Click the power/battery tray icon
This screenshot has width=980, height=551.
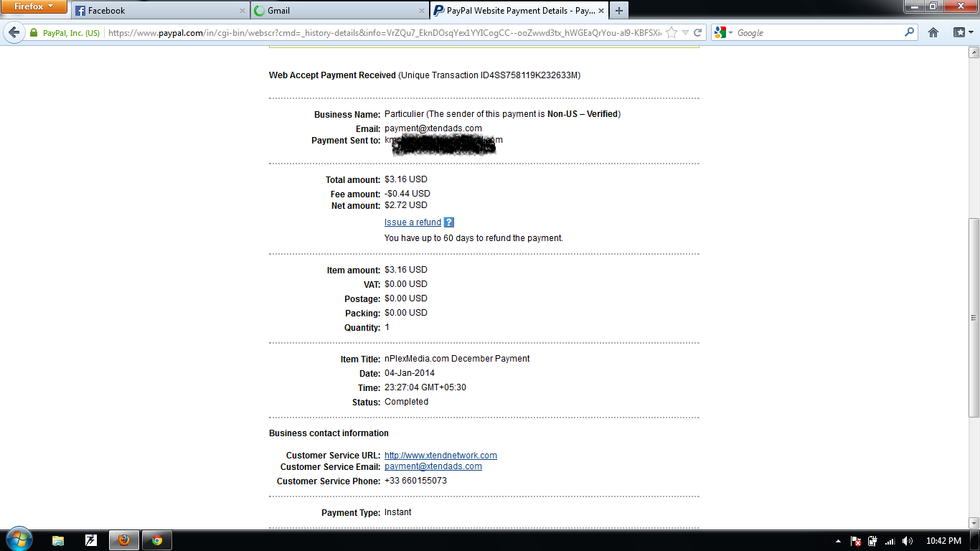tap(872, 541)
